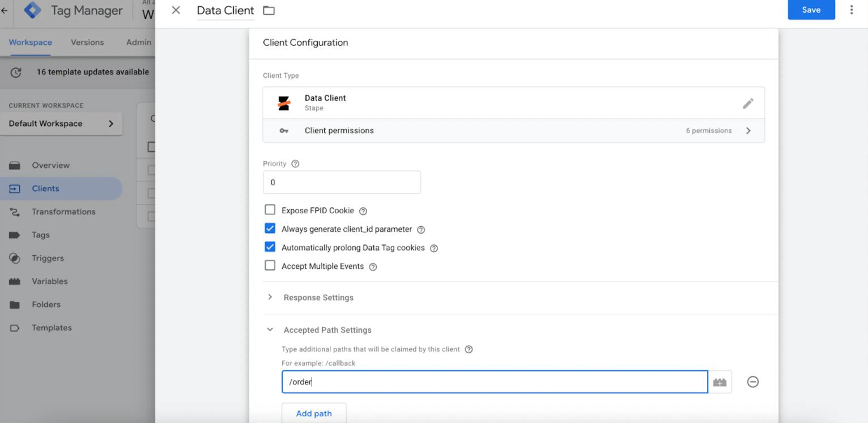
Task: Open help icon for additional paths description
Action: (469, 349)
